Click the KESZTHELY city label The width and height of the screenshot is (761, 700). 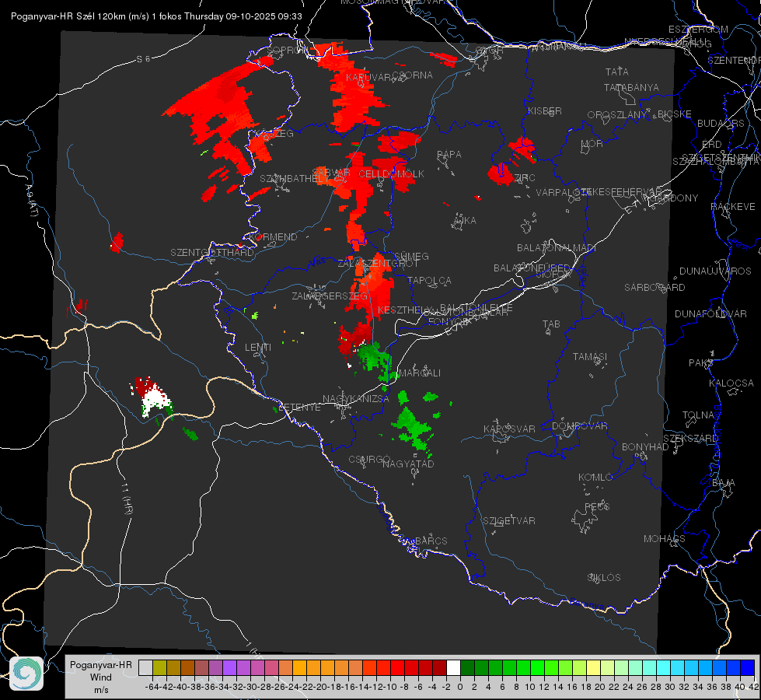click(x=405, y=310)
